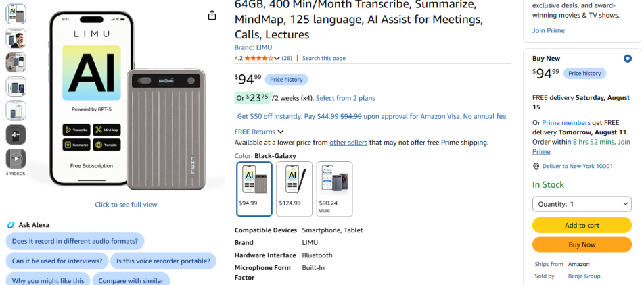The height and width of the screenshot is (285, 644).
Task: Choose the $90.24 Used variant swatch
Action: pyautogui.click(x=334, y=189)
